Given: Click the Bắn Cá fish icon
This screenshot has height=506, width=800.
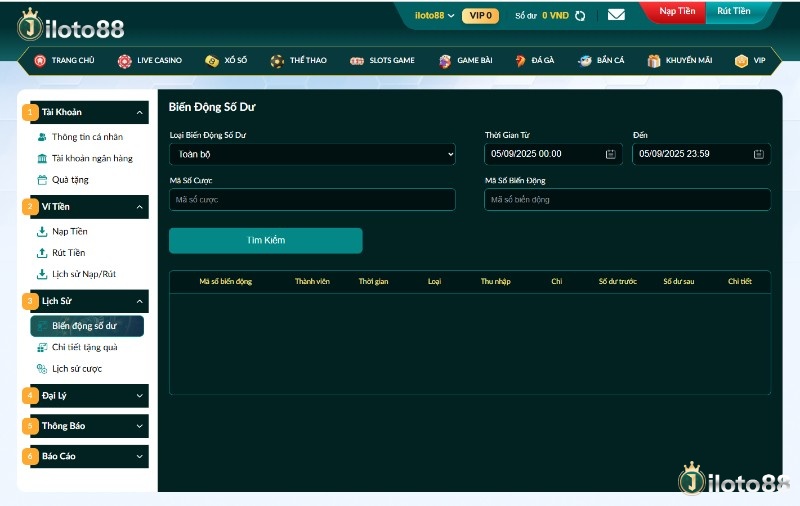Looking at the screenshot, I should pyautogui.click(x=585, y=61).
